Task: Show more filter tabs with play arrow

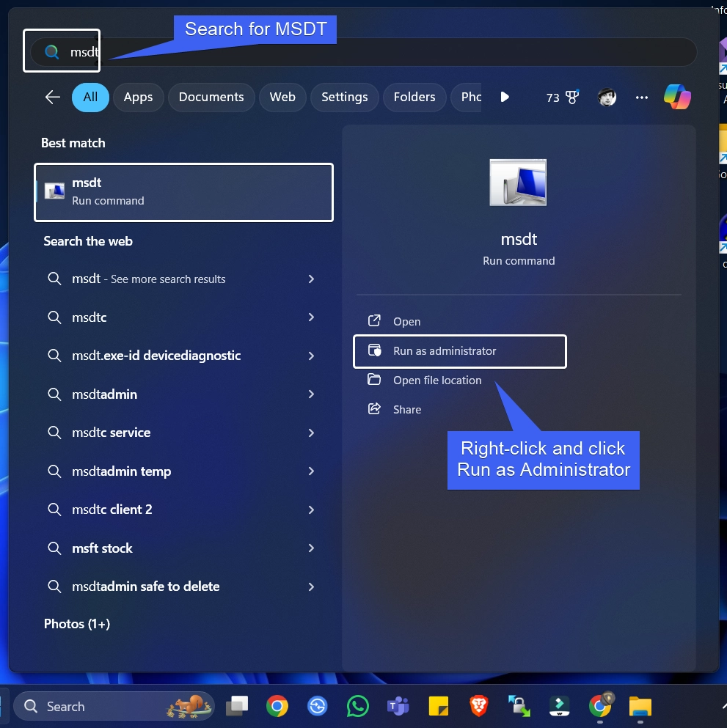Action: (x=505, y=97)
